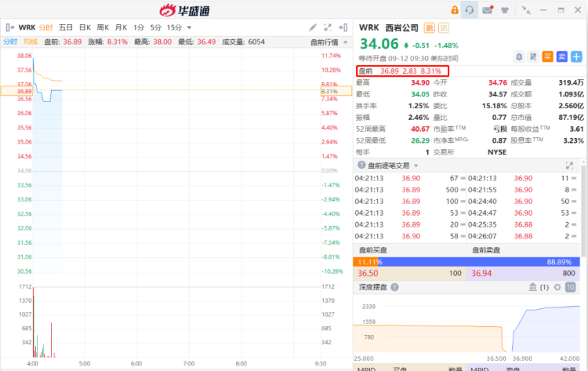The image size is (588, 371).
Task: Open the skin theme shirt icon
Action: (505, 10)
